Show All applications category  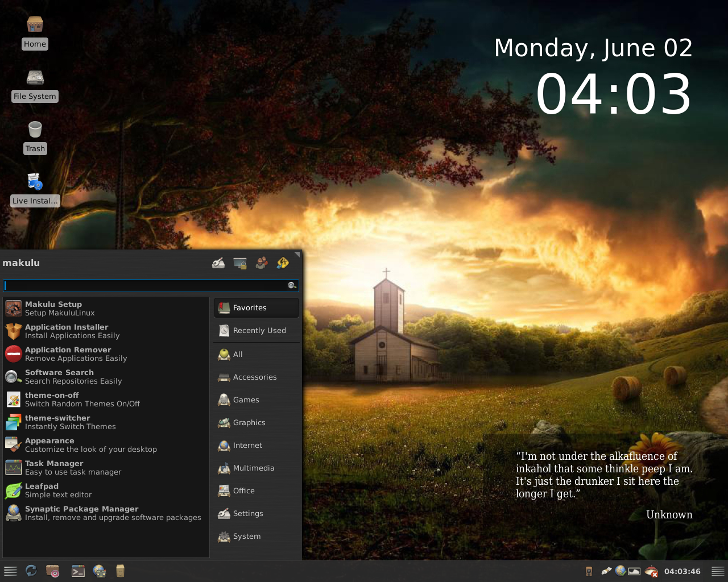click(257, 354)
